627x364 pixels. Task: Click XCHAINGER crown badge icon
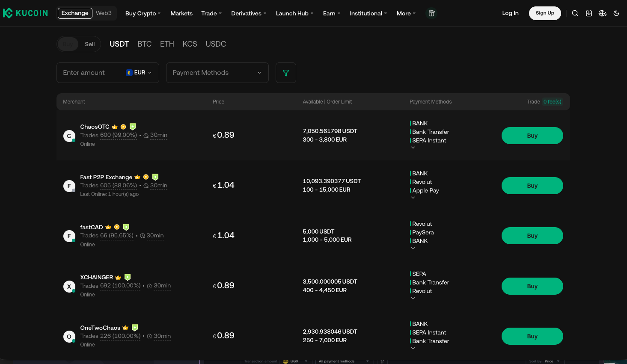[x=118, y=278]
